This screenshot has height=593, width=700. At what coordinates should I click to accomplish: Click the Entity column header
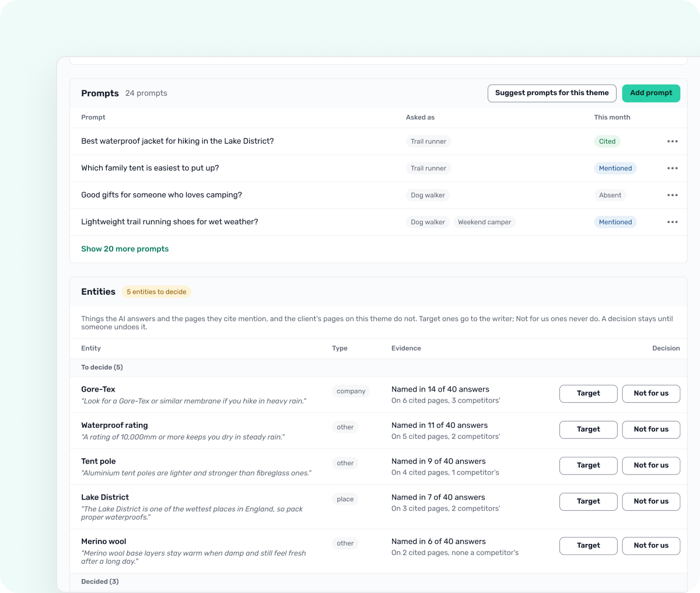(x=91, y=348)
